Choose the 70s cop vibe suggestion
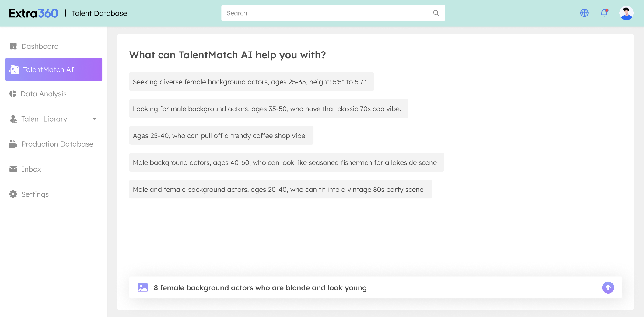This screenshot has height=317, width=644. [x=269, y=109]
